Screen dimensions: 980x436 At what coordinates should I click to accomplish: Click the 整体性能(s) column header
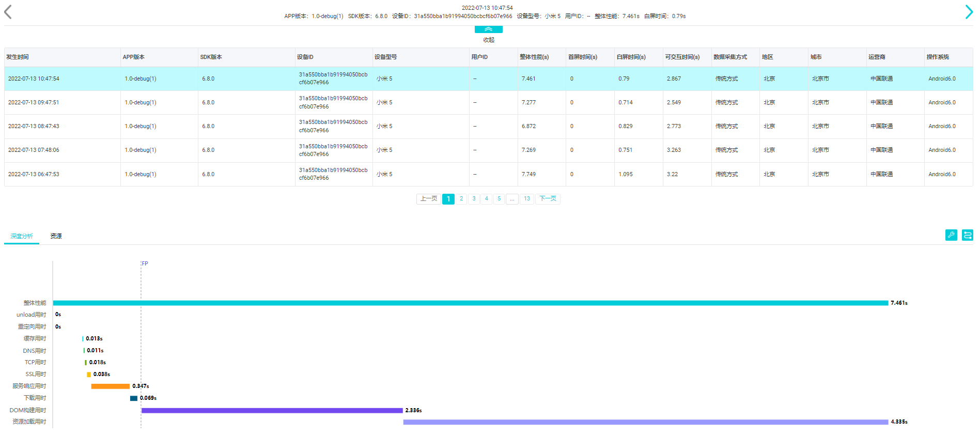(x=534, y=57)
